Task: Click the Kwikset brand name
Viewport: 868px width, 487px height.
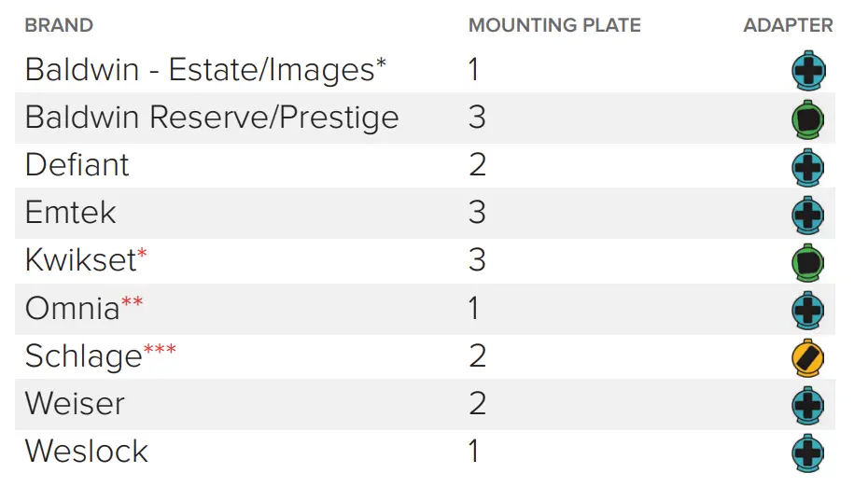Action: (81, 260)
